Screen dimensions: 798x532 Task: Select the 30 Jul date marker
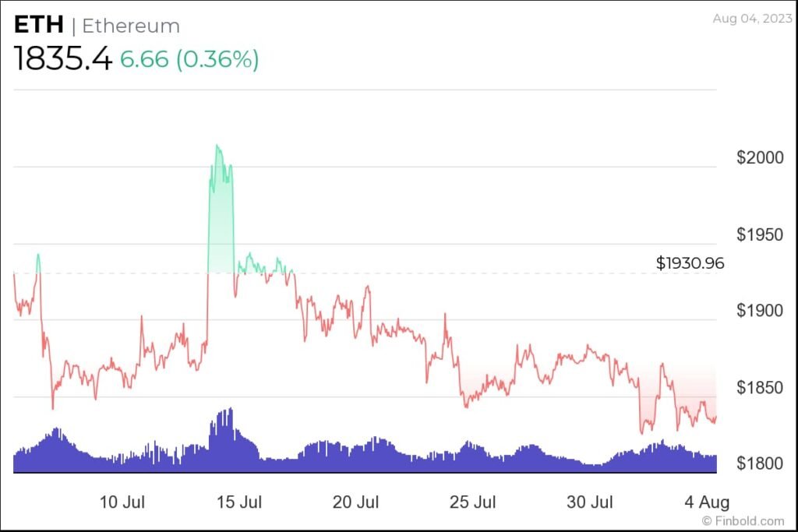pyautogui.click(x=590, y=502)
